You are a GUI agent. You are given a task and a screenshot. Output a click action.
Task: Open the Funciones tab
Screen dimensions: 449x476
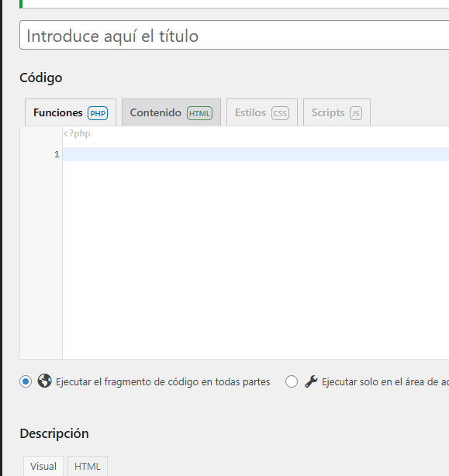pyautogui.click(x=71, y=112)
